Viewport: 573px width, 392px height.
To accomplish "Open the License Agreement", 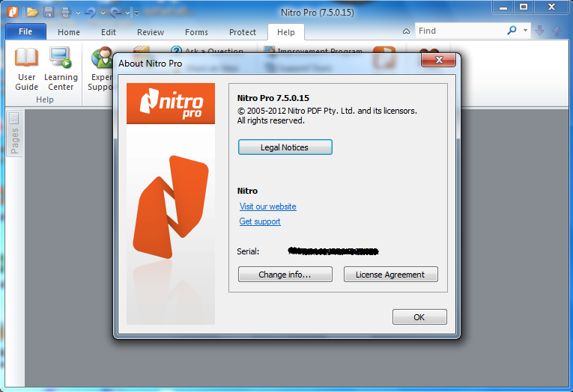I will coord(391,274).
